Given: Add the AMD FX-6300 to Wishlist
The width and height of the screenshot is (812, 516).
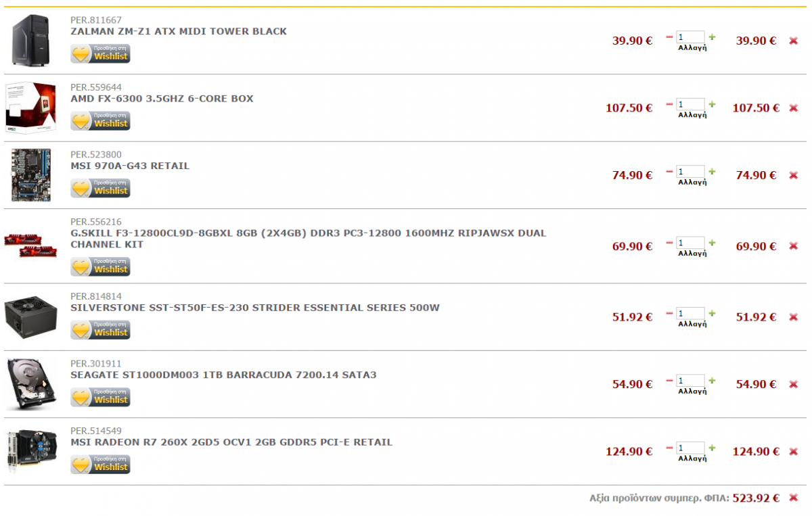Looking at the screenshot, I should pyautogui.click(x=100, y=121).
